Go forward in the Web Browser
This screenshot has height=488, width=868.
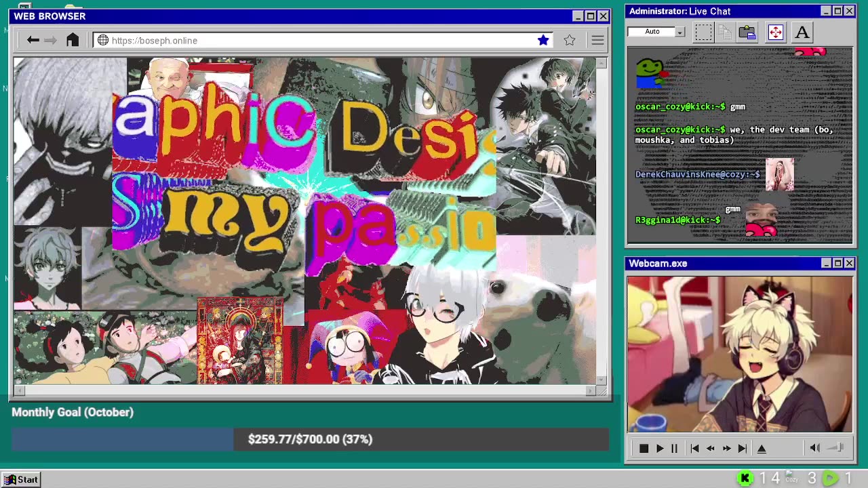tap(51, 41)
